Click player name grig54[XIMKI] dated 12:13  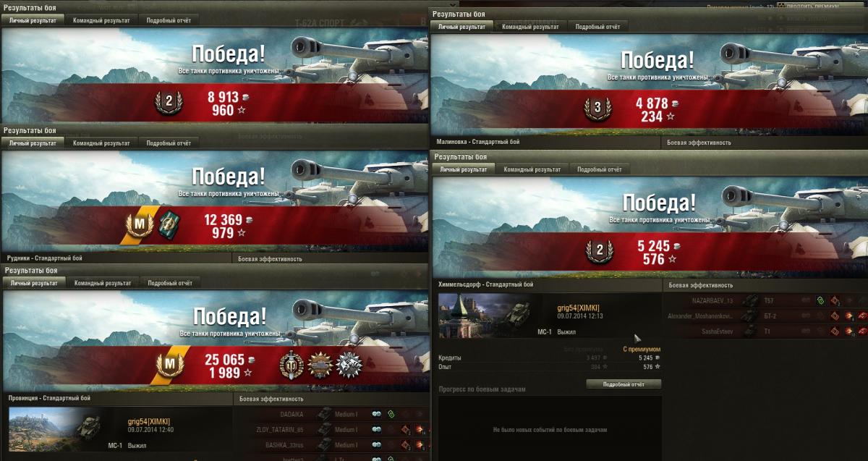(579, 308)
